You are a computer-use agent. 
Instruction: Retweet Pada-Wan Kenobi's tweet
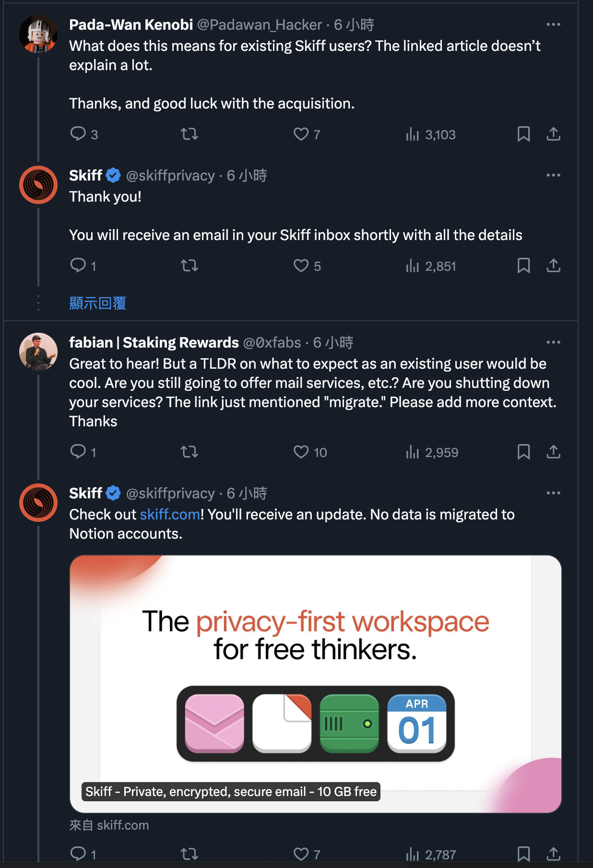click(190, 134)
